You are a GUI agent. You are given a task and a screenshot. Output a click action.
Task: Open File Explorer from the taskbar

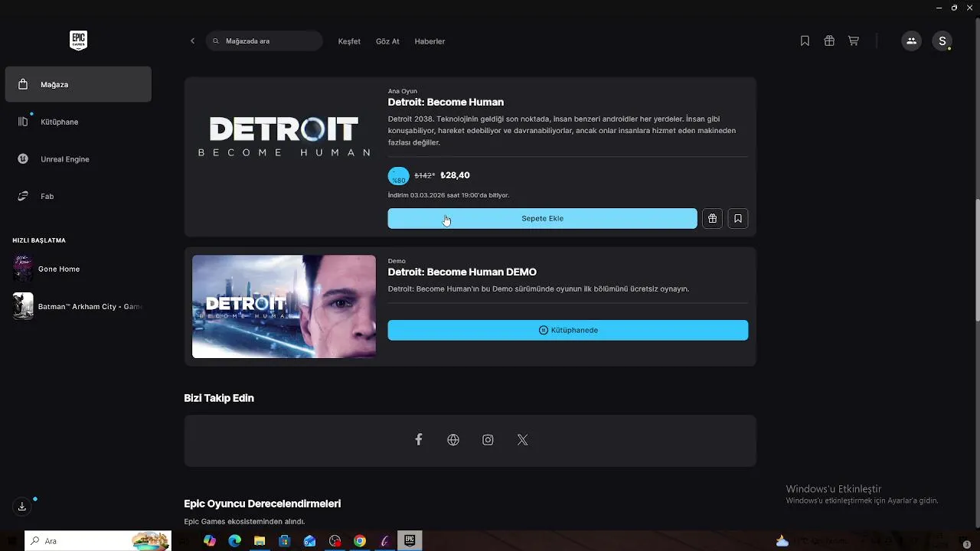point(260,541)
